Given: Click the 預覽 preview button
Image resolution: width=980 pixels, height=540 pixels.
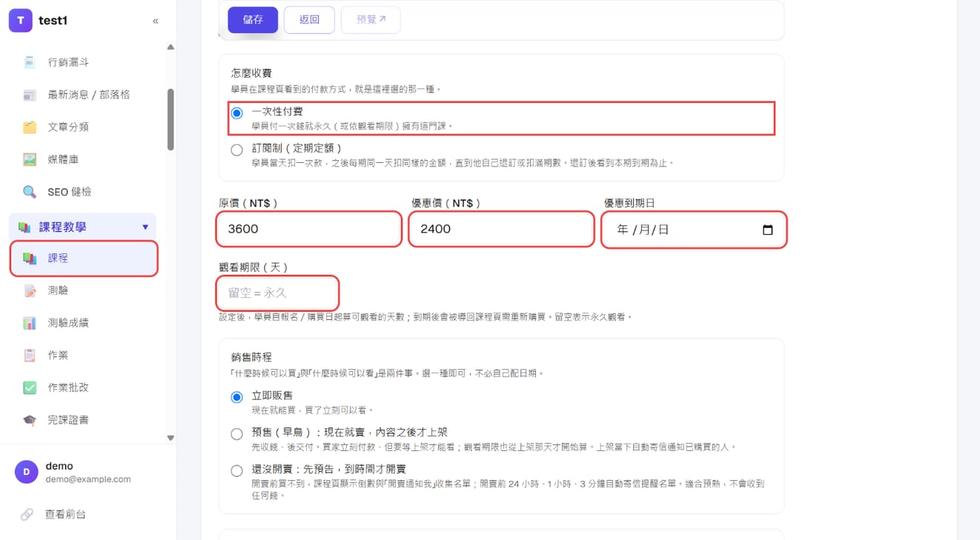Looking at the screenshot, I should coord(371,20).
